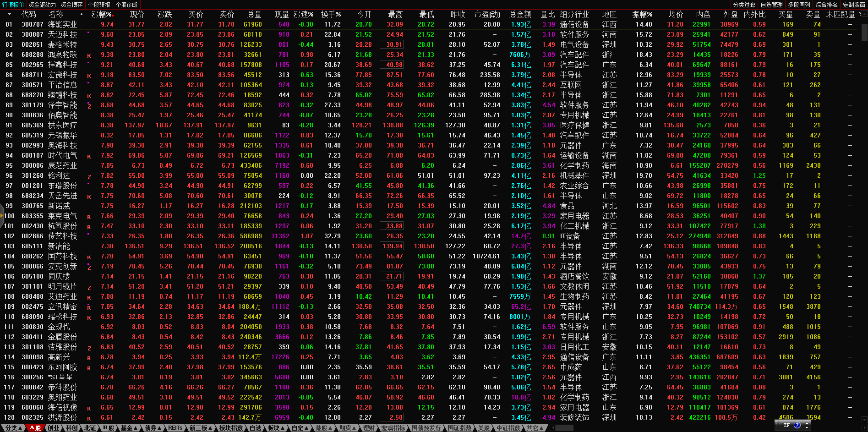Screen dimensions: 868x432
Task: Click the 综合排名 button
Action: 826,5
